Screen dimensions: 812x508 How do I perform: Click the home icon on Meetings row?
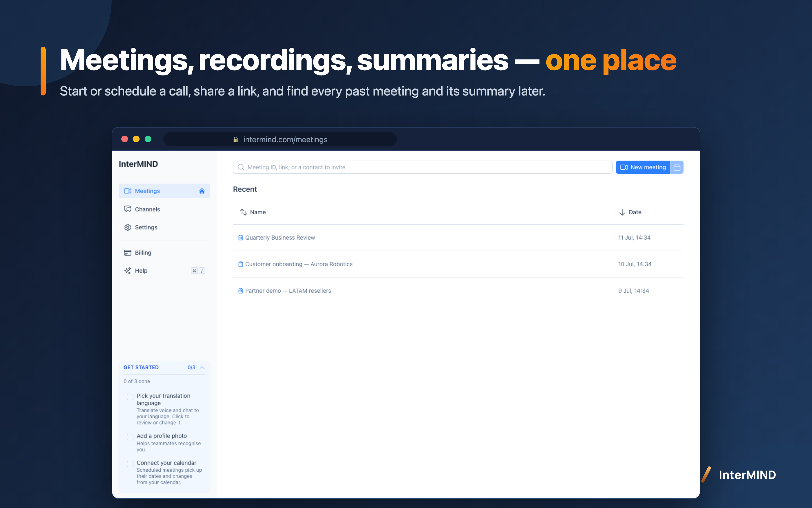click(x=202, y=191)
